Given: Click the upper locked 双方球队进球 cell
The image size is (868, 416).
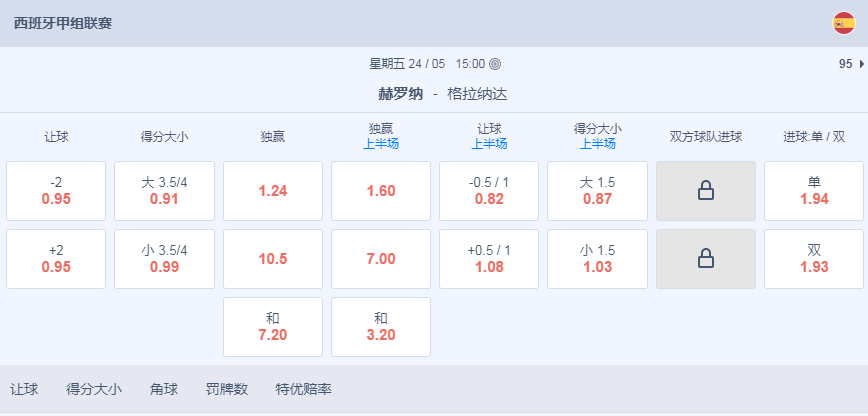Looking at the screenshot, I should (706, 191).
